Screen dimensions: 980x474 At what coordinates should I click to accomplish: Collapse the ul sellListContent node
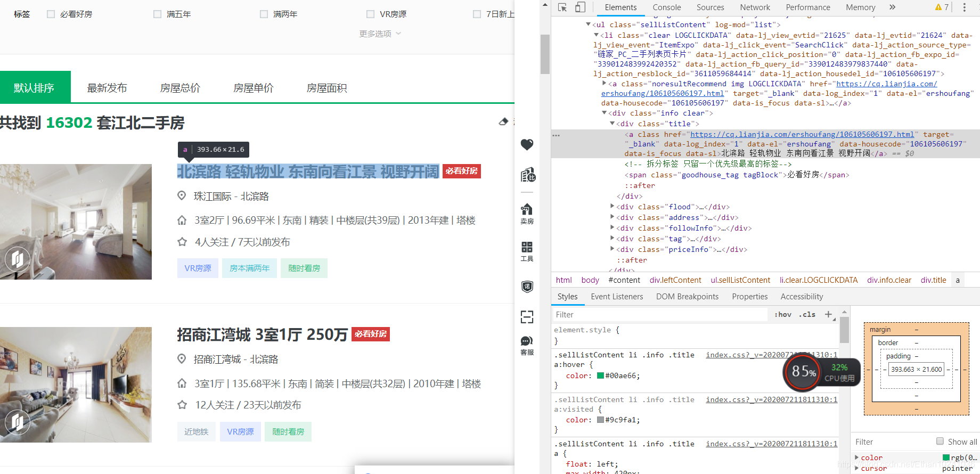pos(588,24)
